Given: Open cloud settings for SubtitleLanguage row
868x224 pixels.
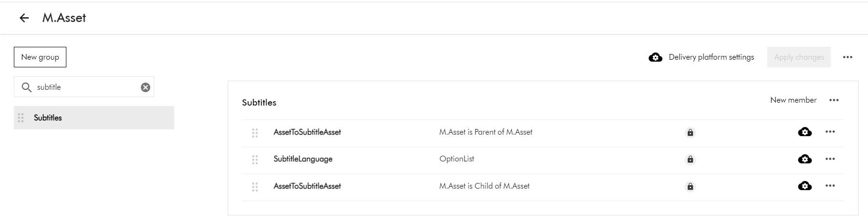Looking at the screenshot, I should (804, 159).
